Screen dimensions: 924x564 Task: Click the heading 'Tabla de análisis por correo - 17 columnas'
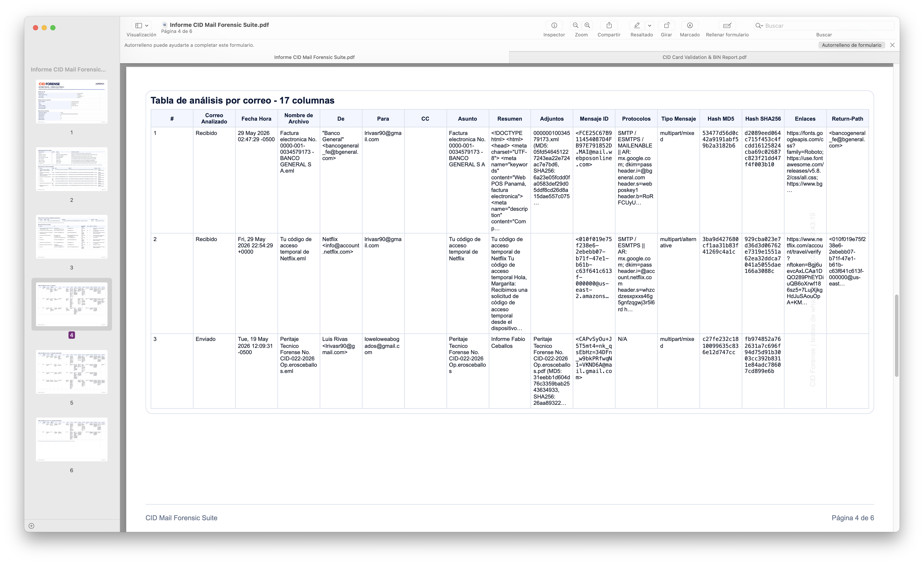[x=242, y=100]
